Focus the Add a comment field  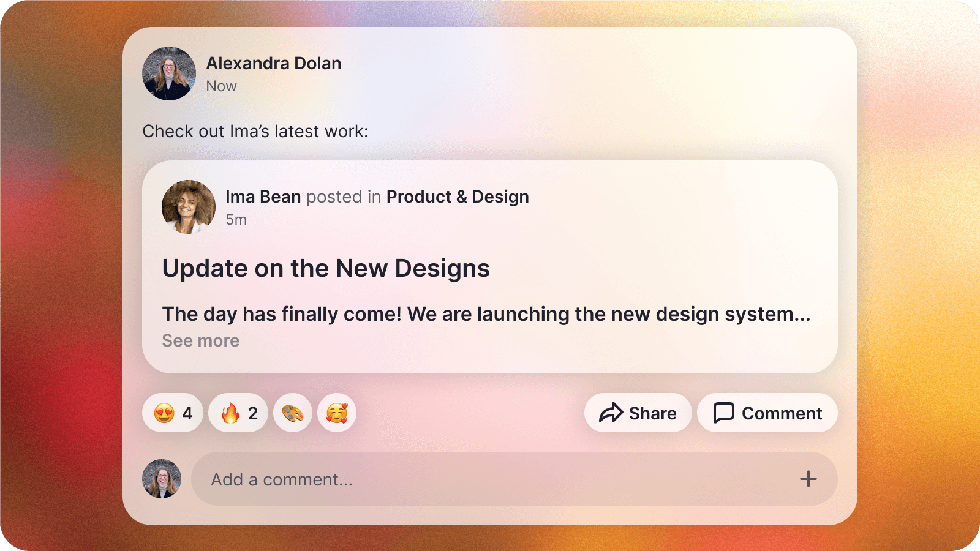[514, 479]
